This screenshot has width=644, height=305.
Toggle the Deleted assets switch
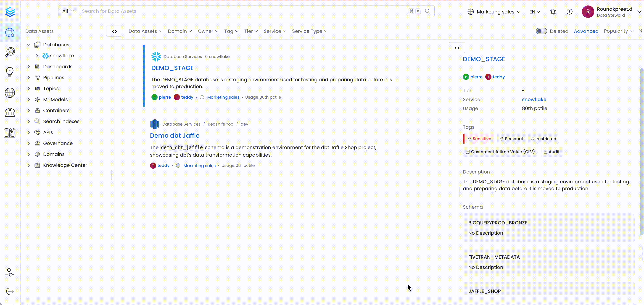[541, 31]
